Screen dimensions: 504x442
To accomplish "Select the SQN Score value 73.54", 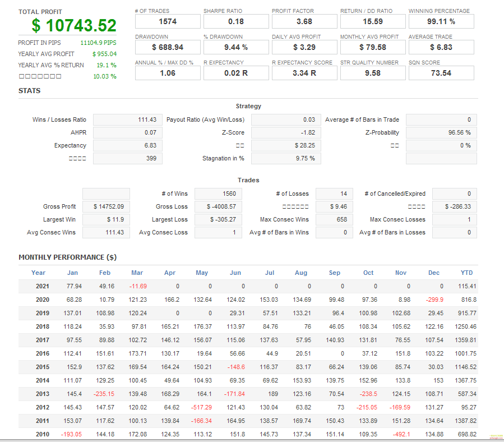I will point(441,73).
